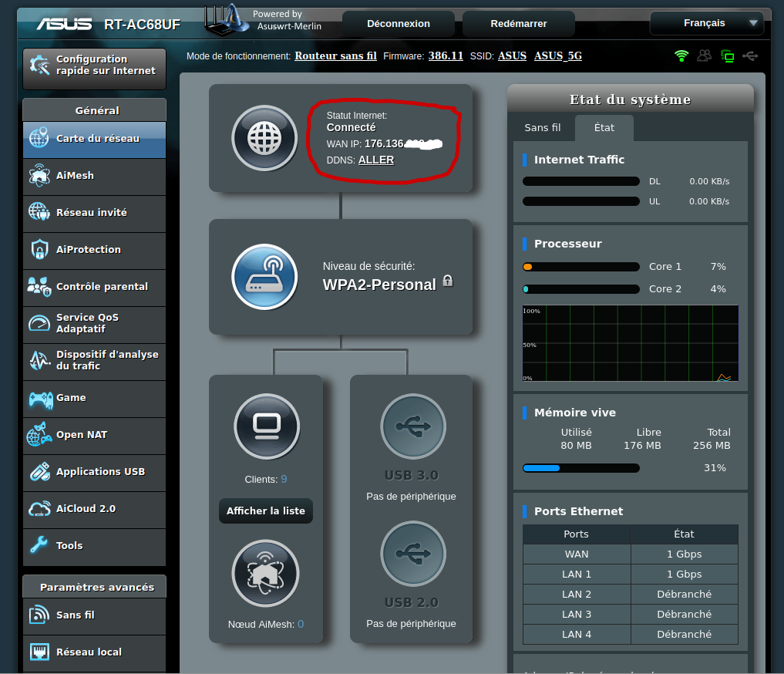Open Réseau local advanced settings
This screenshot has height=674, width=784.
point(95,653)
